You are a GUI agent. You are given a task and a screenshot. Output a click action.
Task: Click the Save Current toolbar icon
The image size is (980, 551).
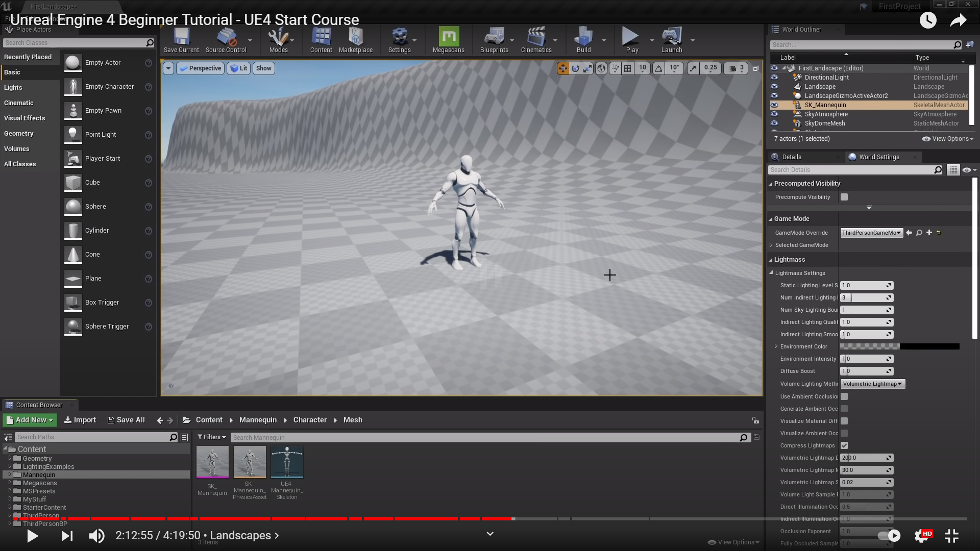pos(181,40)
